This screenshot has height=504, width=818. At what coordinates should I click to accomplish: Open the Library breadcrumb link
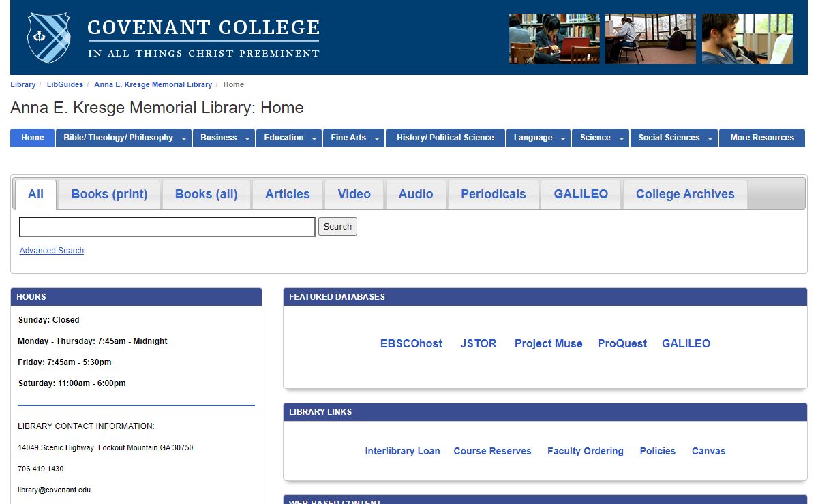tap(22, 84)
